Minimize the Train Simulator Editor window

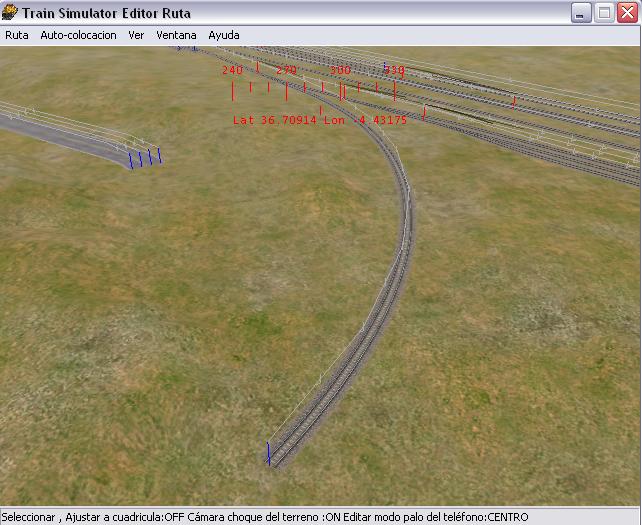click(x=581, y=13)
